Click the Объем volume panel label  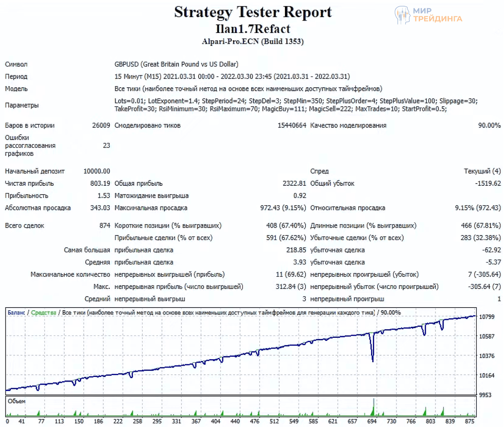[x=17, y=401]
